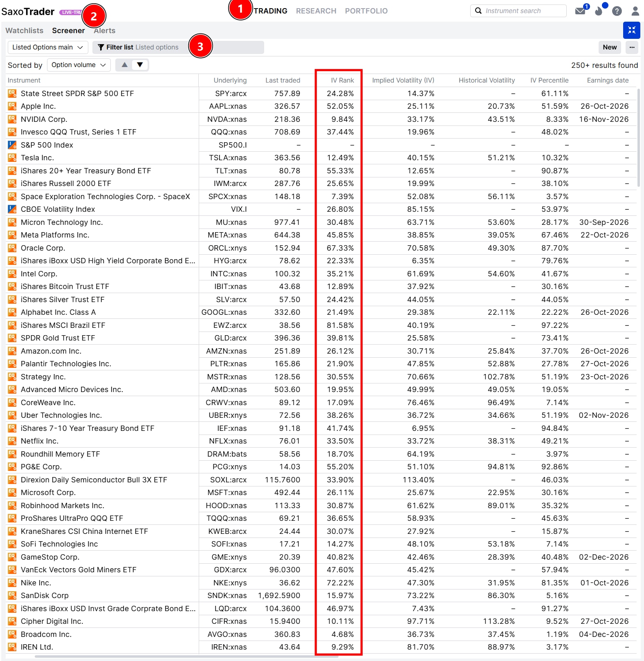Click the New button
The image size is (644, 661).
point(610,47)
